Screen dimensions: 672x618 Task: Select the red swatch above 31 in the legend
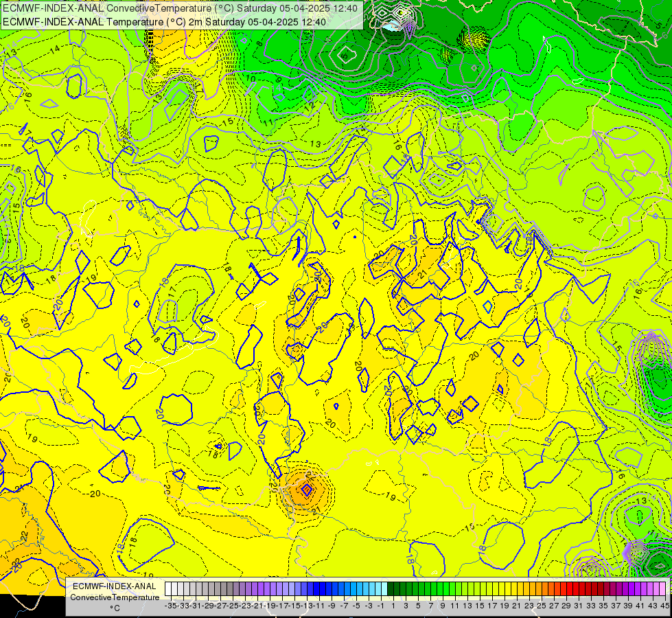tap(575, 589)
